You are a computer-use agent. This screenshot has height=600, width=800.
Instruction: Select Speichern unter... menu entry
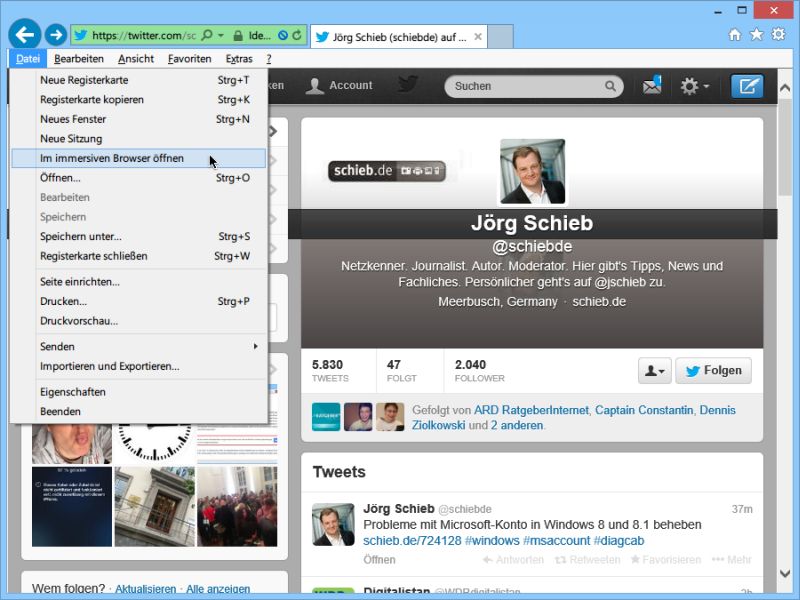coord(139,236)
